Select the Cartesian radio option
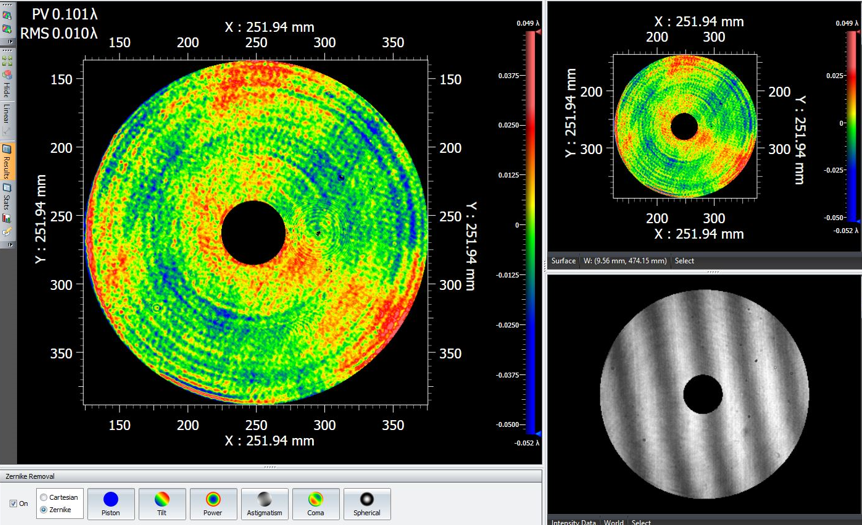 click(43, 497)
